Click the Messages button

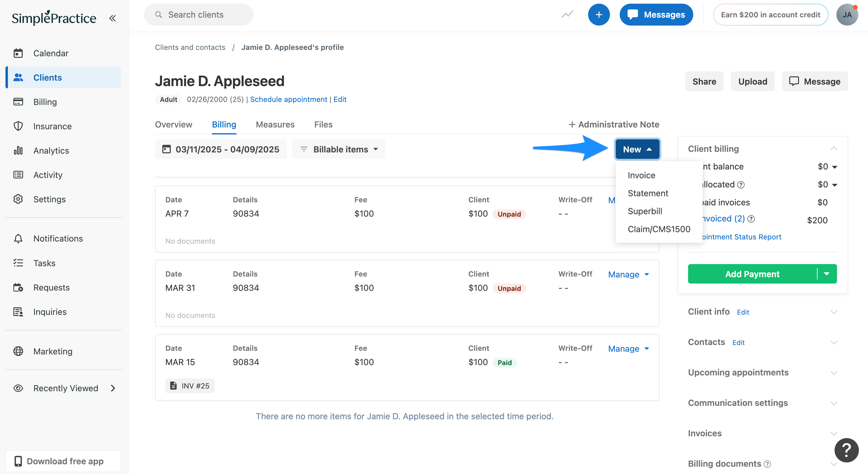point(656,15)
